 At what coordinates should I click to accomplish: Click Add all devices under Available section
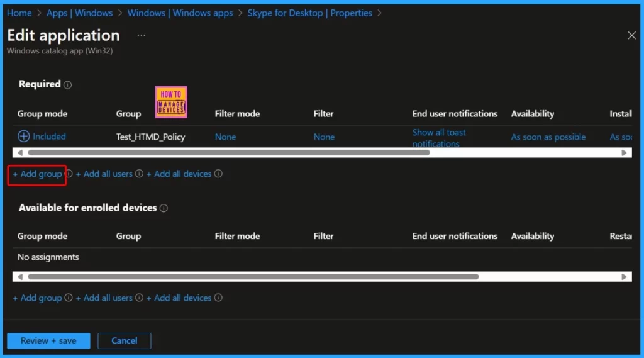tap(179, 298)
